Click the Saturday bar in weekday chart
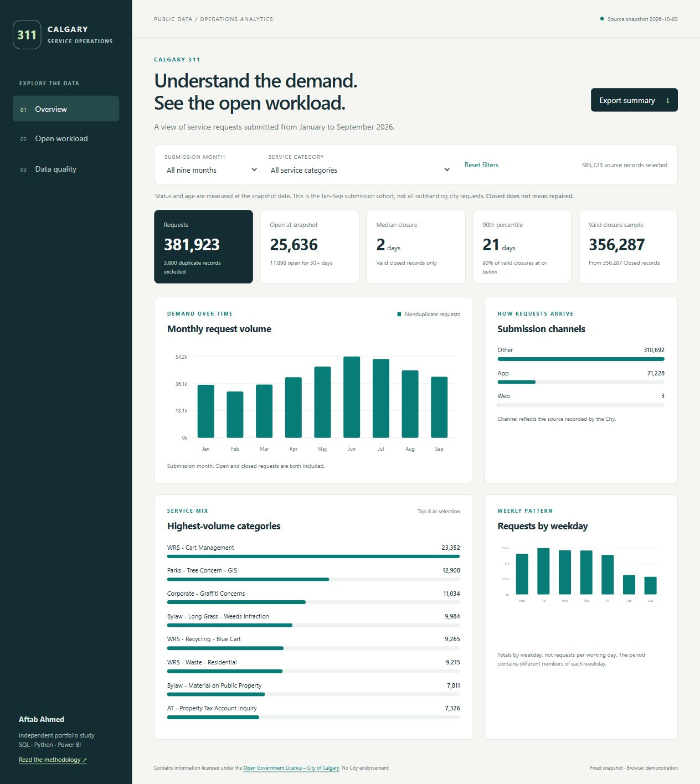Image resolution: width=700 pixels, height=784 pixels. coord(629,585)
